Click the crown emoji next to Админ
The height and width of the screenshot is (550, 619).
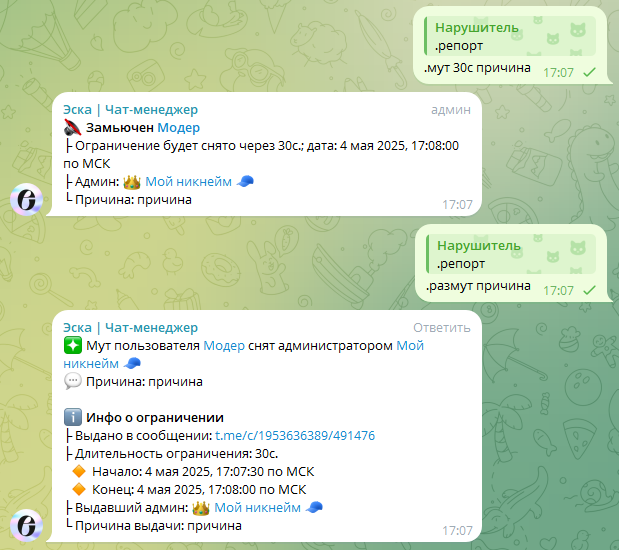point(132,182)
